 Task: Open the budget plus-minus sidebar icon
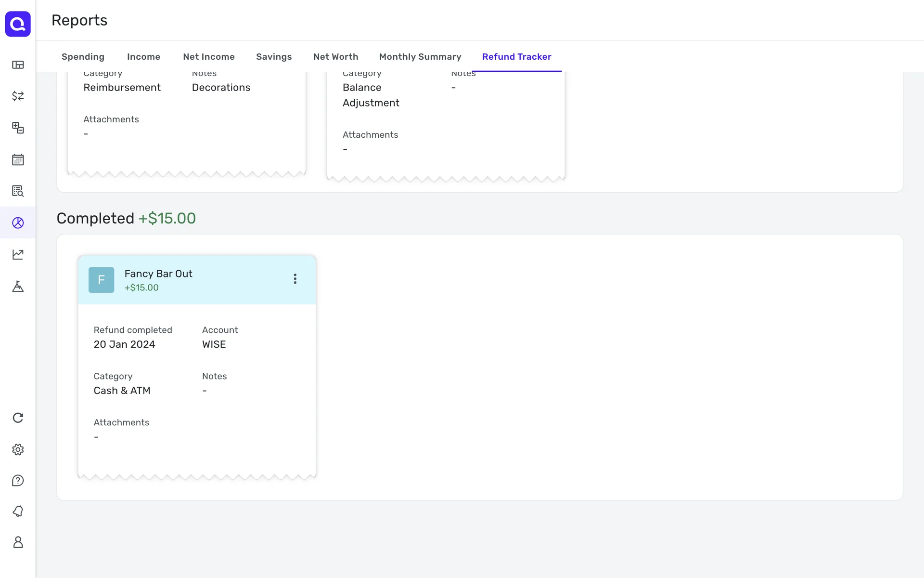pos(18,128)
